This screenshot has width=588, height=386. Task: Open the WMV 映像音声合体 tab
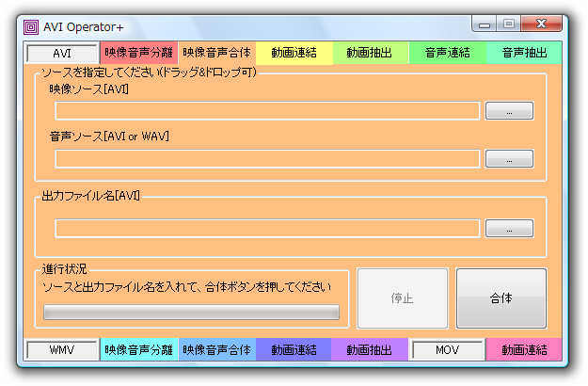click(216, 349)
